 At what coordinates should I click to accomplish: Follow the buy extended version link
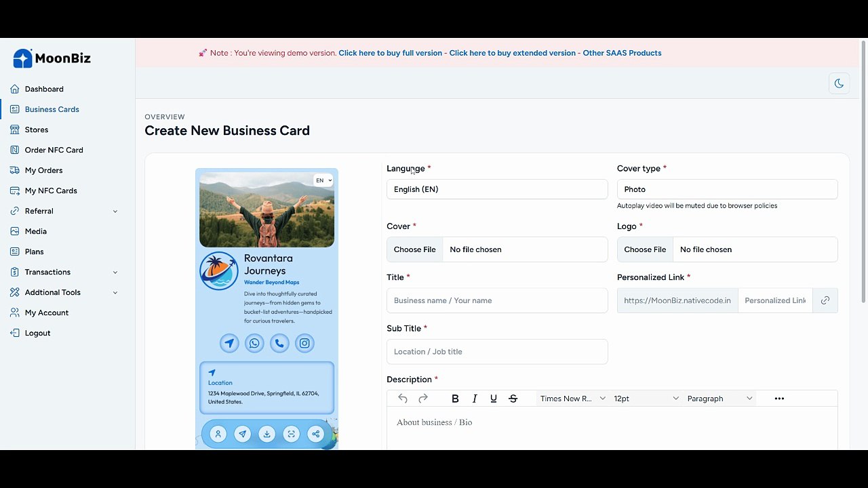(x=512, y=53)
